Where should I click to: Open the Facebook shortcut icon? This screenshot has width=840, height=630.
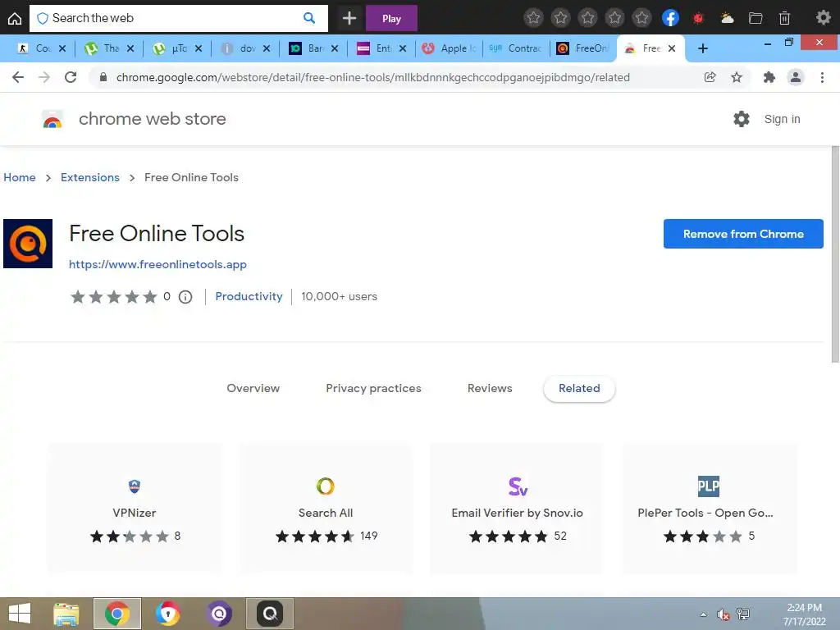[670, 18]
